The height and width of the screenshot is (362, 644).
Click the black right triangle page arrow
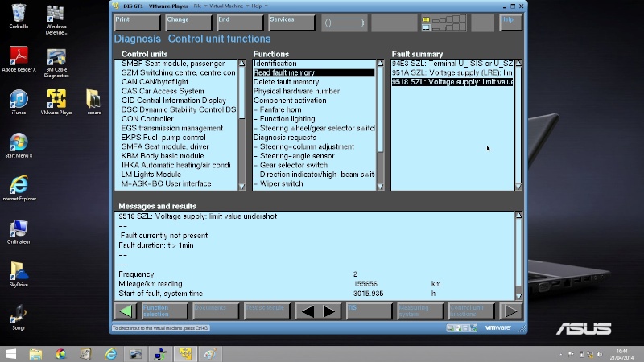click(328, 311)
